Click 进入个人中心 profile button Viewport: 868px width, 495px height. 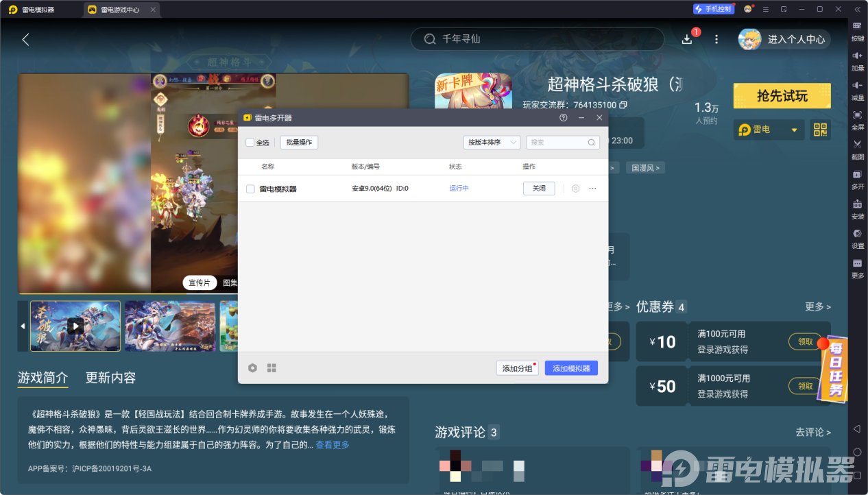pos(784,39)
